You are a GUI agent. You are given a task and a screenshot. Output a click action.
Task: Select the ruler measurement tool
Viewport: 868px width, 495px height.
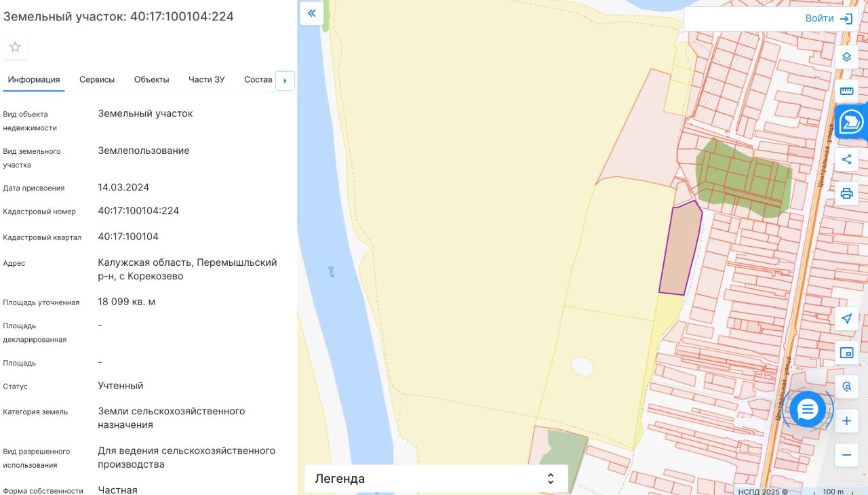pos(846,91)
